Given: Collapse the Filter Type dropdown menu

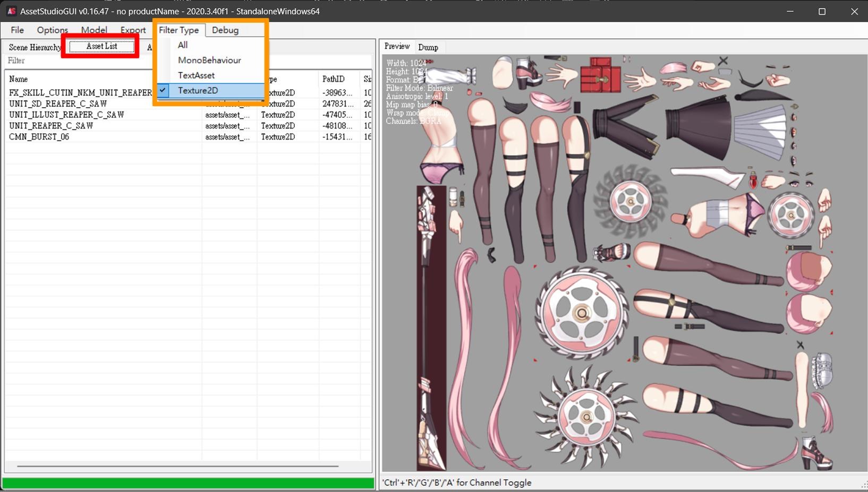Looking at the screenshot, I should tap(179, 30).
